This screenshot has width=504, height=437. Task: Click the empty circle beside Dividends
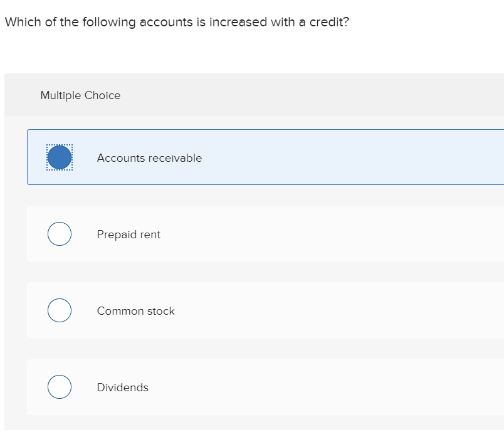point(60,387)
